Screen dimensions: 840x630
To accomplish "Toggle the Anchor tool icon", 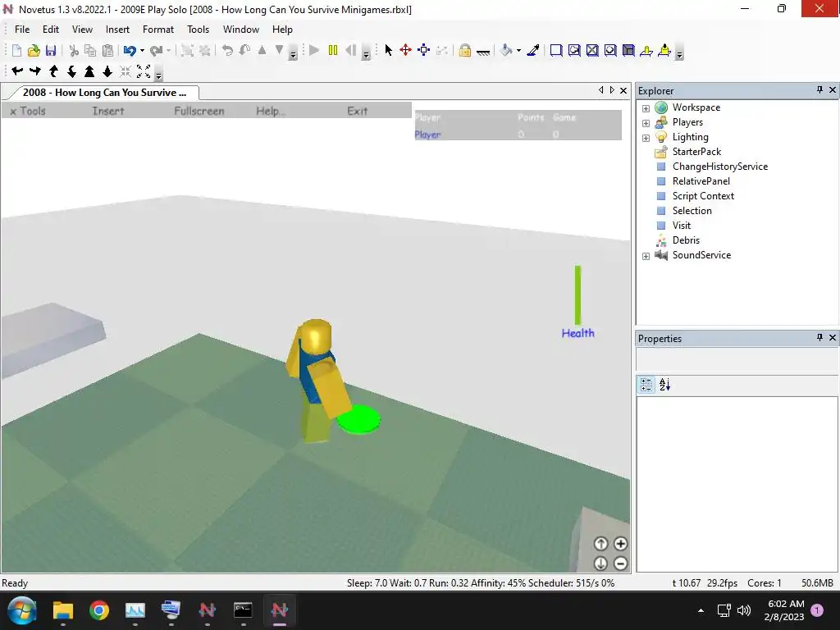I will point(483,52).
